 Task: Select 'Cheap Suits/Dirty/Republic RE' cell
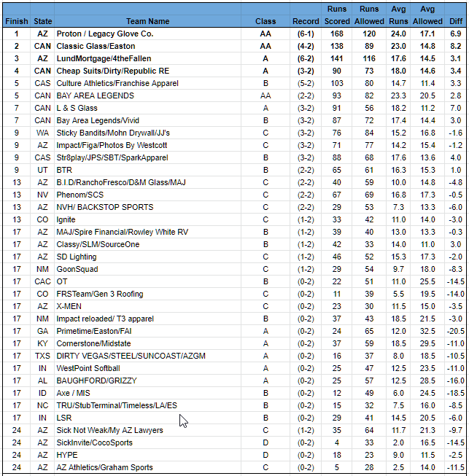[x=147, y=71]
